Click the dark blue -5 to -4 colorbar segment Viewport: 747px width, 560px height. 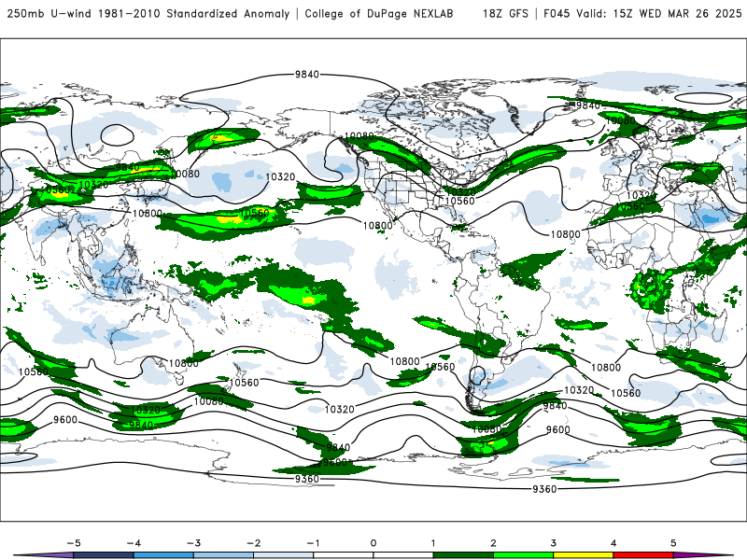coord(104,555)
